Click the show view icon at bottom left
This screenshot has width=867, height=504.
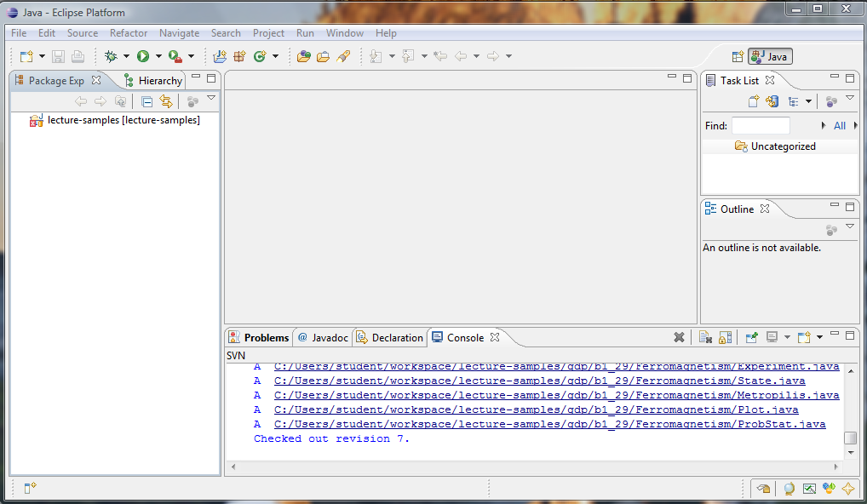pos(30,488)
